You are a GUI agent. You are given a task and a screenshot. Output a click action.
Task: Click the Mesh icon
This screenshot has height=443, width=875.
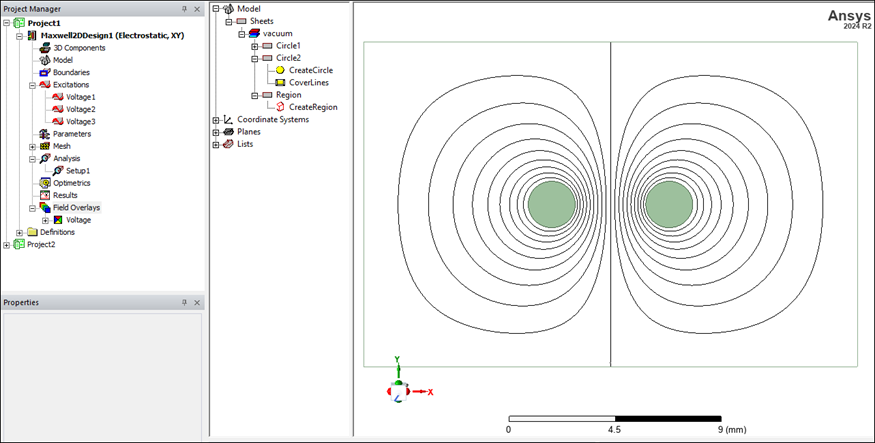click(45, 146)
